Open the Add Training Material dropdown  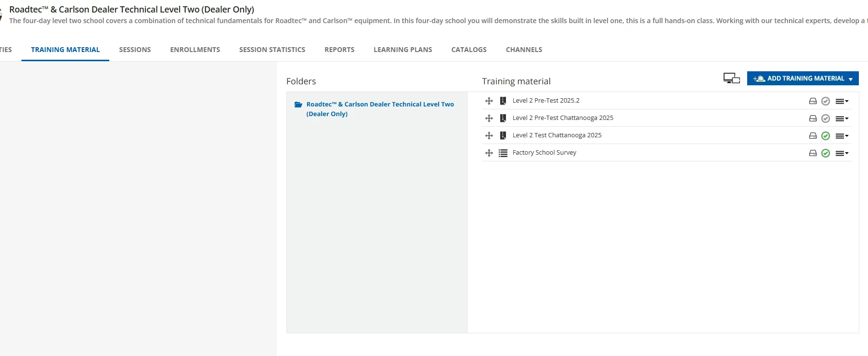coord(803,79)
